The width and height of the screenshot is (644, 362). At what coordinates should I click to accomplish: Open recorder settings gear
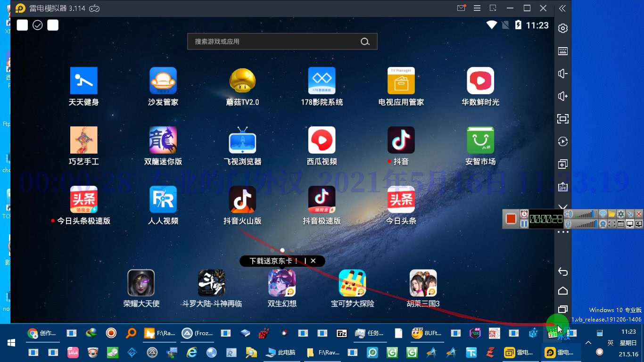click(x=621, y=214)
